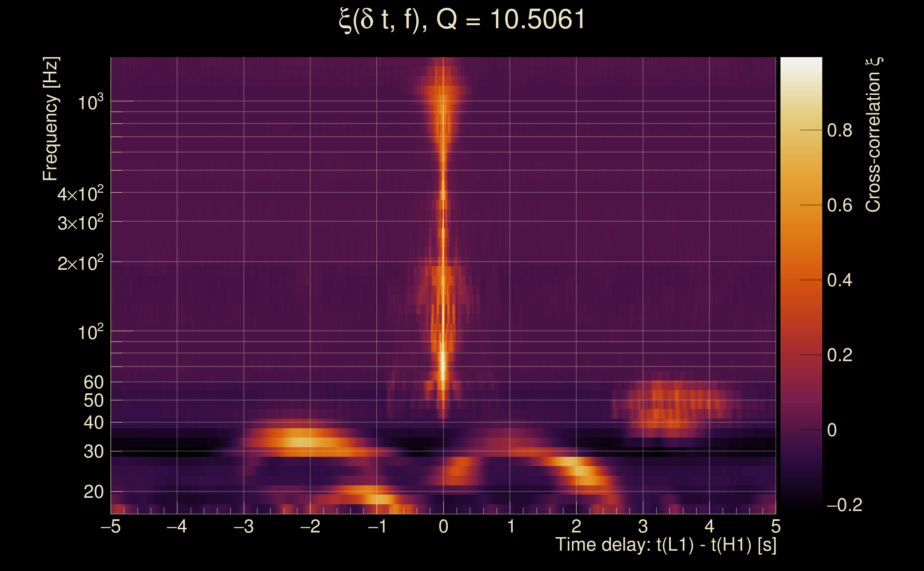Click the 4×10² frequency tick label
This screenshot has height=571, width=924.
[80, 194]
